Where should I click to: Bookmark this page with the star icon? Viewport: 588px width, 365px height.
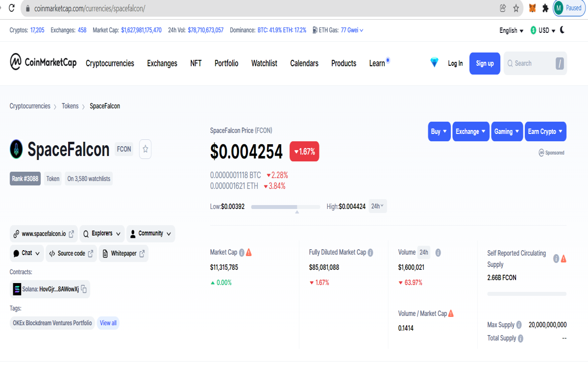click(x=516, y=8)
